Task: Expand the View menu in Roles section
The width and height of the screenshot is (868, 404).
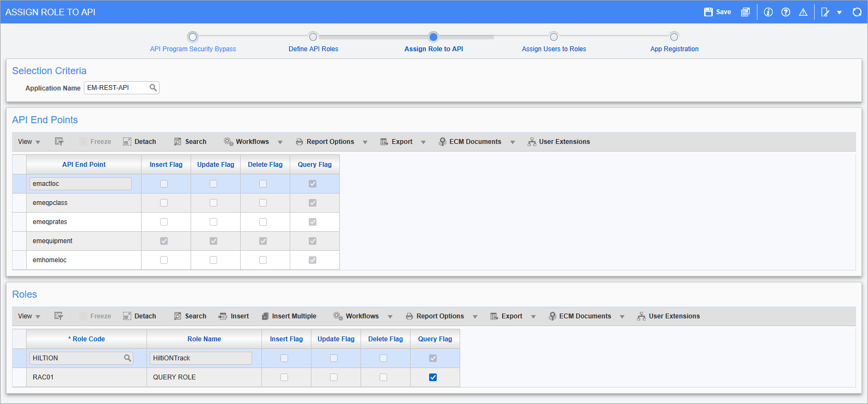Action: (29, 316)
